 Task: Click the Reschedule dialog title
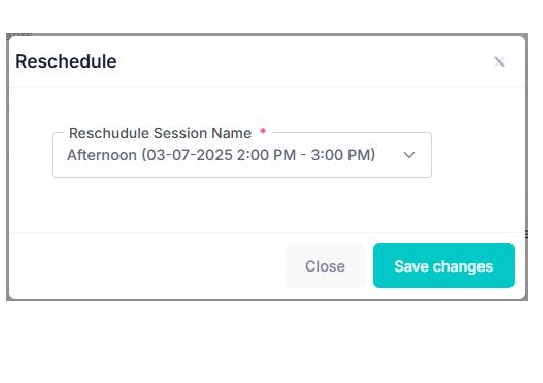pos(66,62)
